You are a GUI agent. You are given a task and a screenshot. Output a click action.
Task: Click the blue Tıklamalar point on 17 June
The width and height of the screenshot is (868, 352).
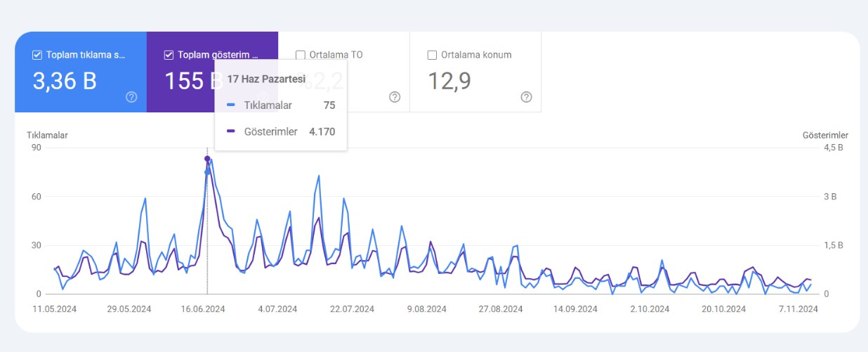207,172
